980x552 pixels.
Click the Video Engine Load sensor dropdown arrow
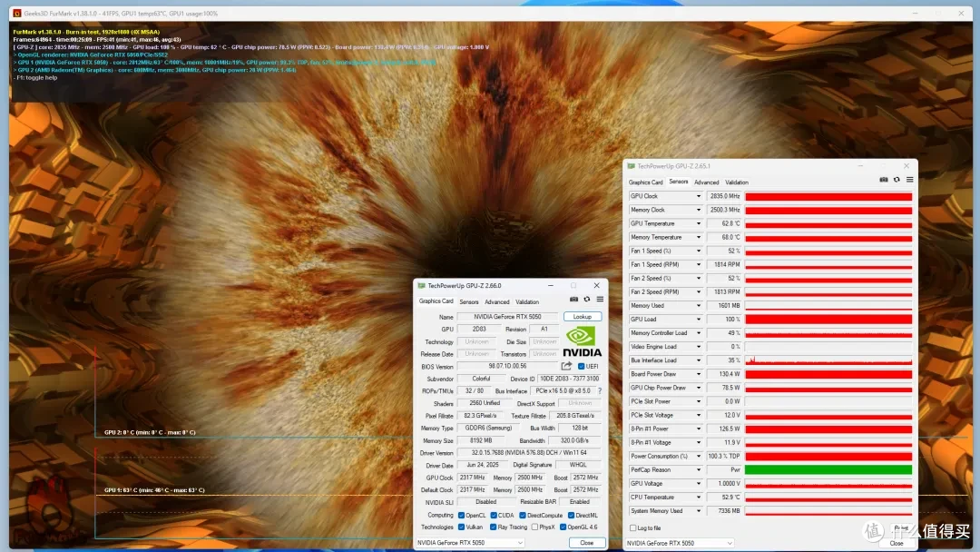point(699,347)
